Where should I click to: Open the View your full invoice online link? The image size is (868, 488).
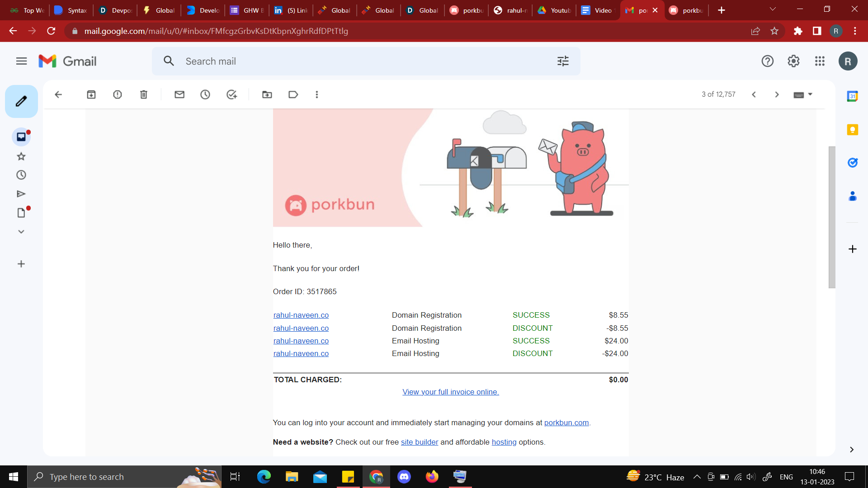click(450, 392)
